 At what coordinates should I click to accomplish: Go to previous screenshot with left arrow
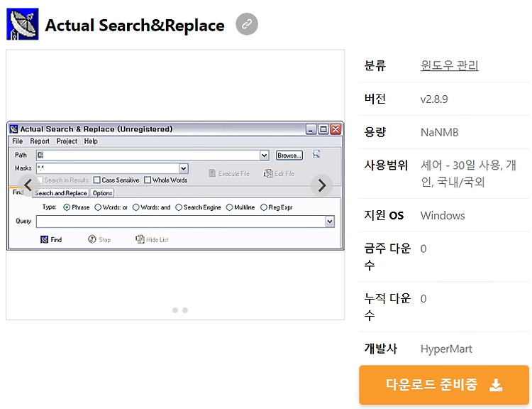click(x=28, y=185)
